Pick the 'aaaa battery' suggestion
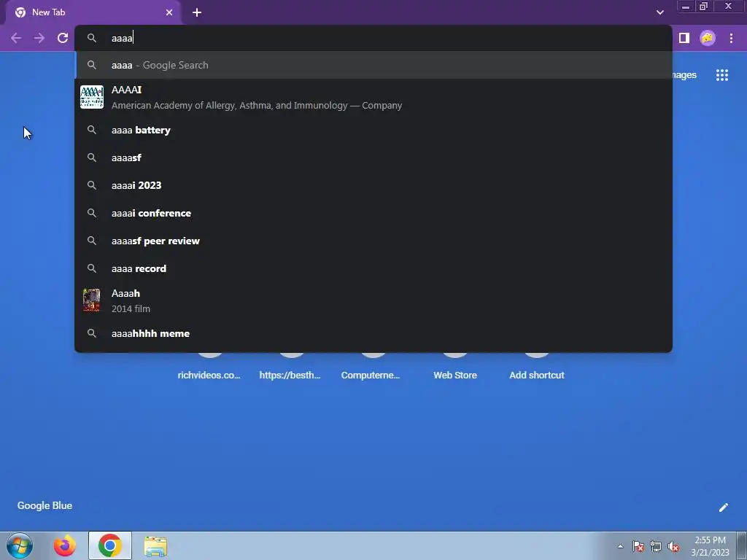 point(373,130)
